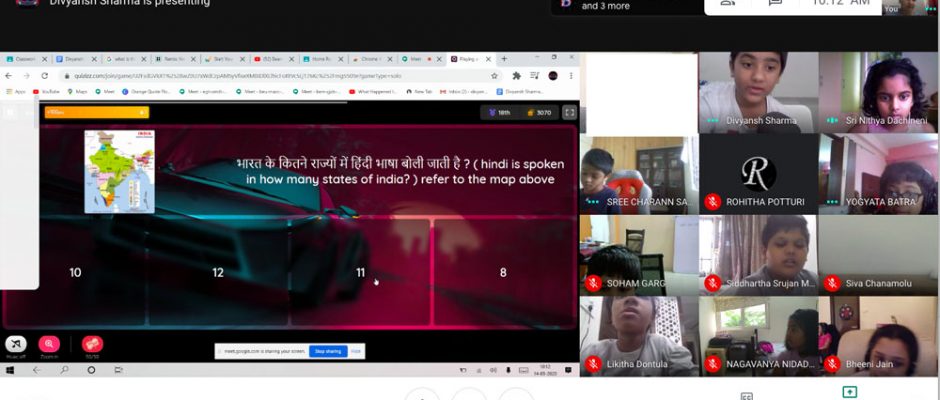Click the Zoom in magnifier button
Screen dimensions: 940x400
49,344
